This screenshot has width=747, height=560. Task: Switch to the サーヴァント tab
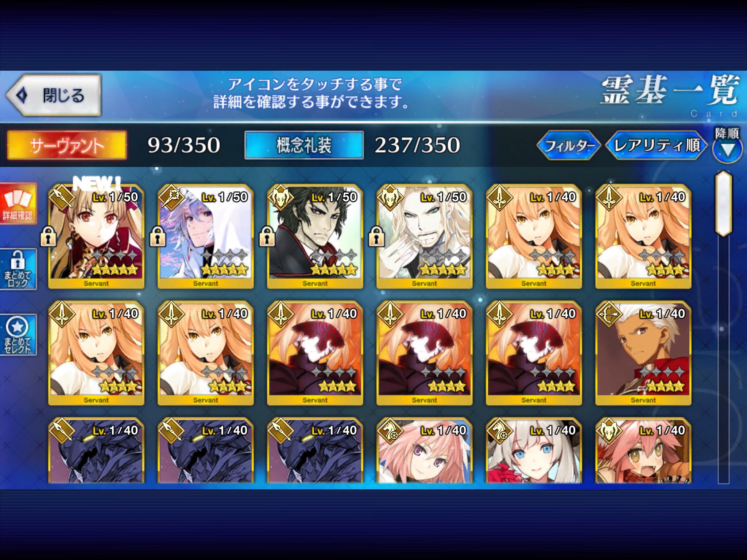pos(67,145)
